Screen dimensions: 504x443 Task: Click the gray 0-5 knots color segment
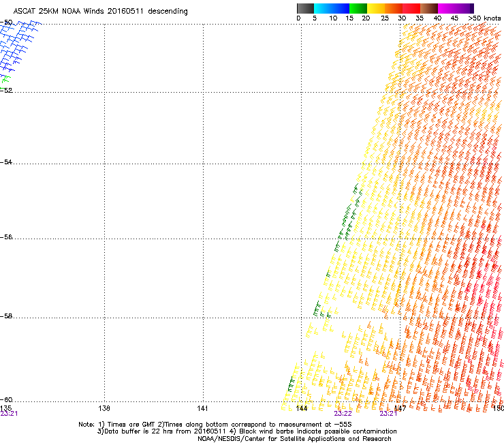(305, 8)
